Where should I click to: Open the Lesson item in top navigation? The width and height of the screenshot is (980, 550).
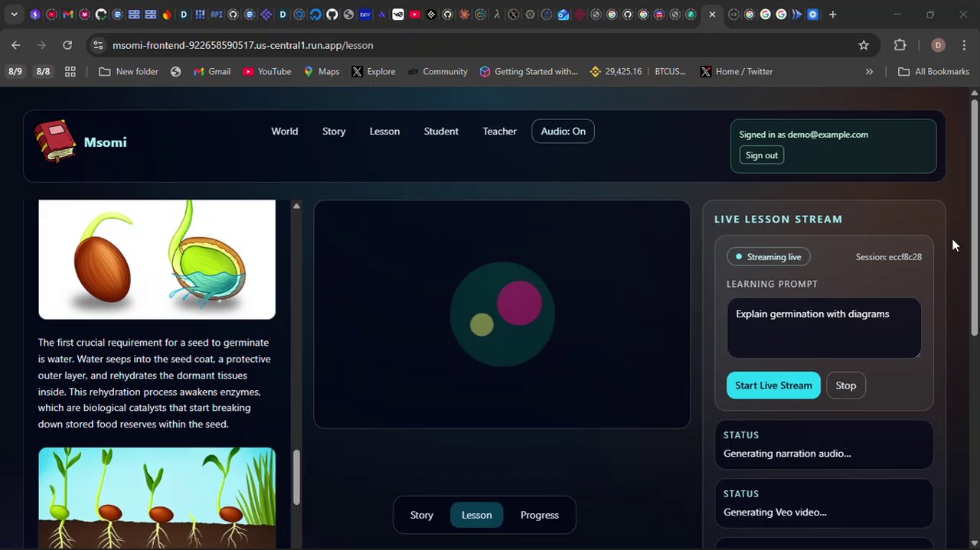pyautogui.click(x=384, y=132)
